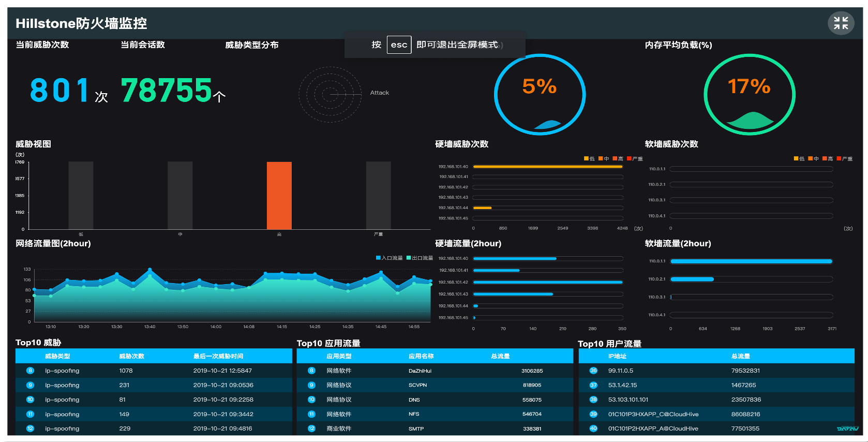Click the SMTP application row
This screenshot has width=868, height=442.
tap(435, 429)
